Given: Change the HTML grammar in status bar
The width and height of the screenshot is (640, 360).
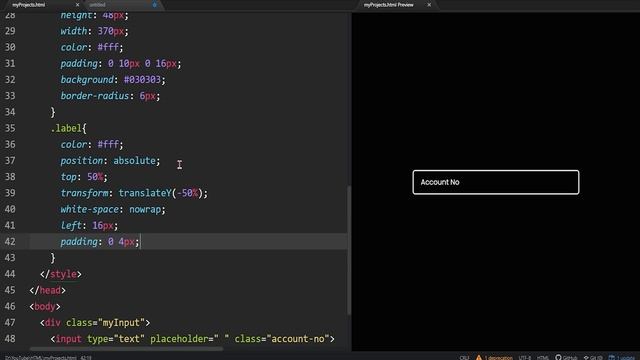Looking at the screenshot, I should point(543,358).
